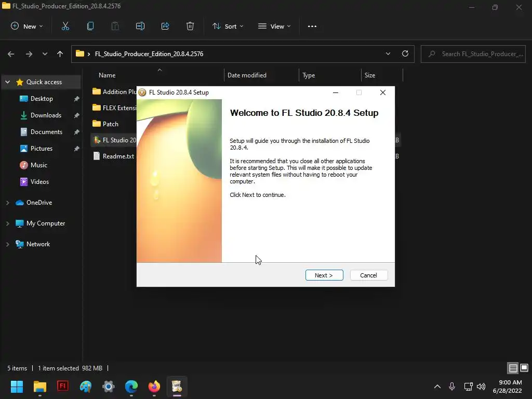Go back with the Back arrow
This screenshot has width=532, height=399.
coord(11,54)
